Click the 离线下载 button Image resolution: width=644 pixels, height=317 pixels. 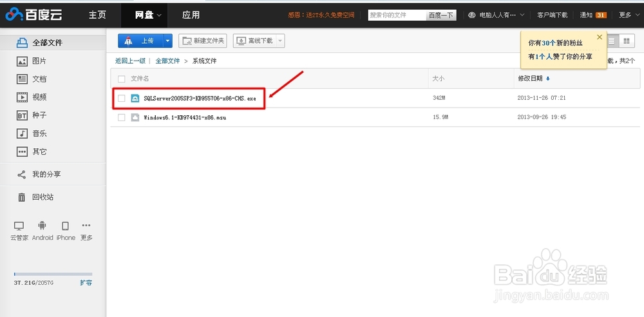254,41
